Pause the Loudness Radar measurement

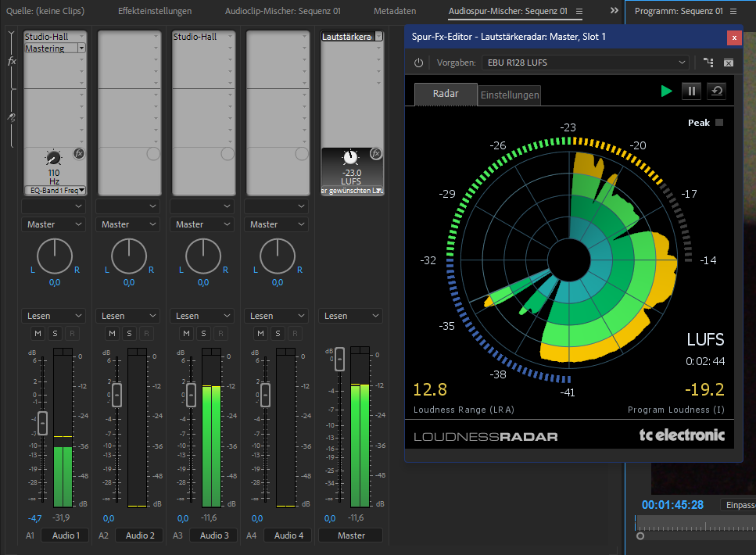pos(691,91)
